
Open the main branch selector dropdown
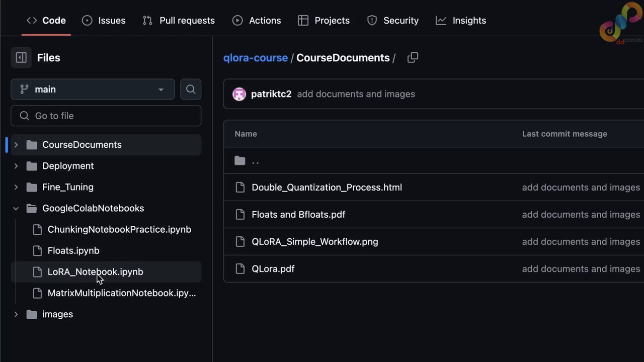93,89
